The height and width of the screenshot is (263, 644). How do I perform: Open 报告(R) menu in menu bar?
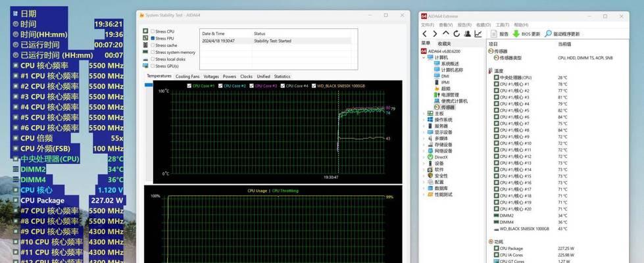pyautogui.click(x=464, y=24)
